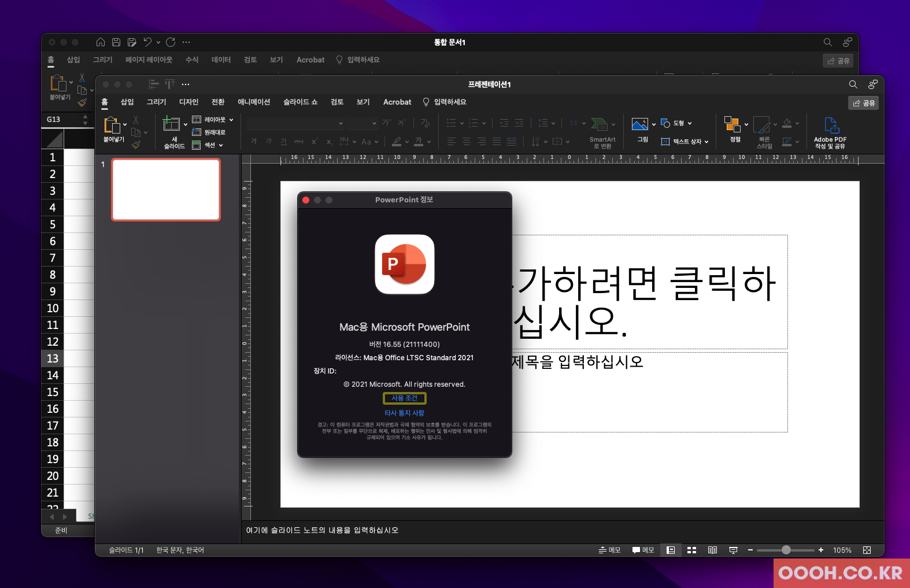Click the 공유 button in PowerPoint
The image size is (910, 588).
click(864, 103)
